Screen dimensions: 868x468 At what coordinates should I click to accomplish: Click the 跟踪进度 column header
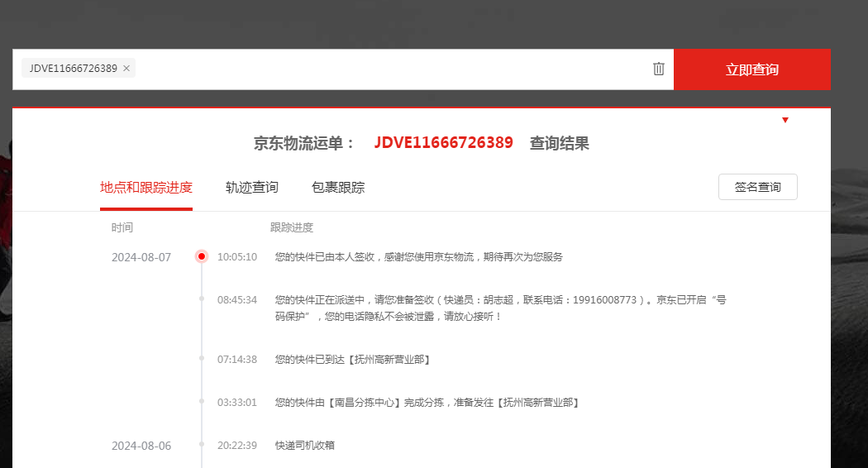(x=292, y=227)
